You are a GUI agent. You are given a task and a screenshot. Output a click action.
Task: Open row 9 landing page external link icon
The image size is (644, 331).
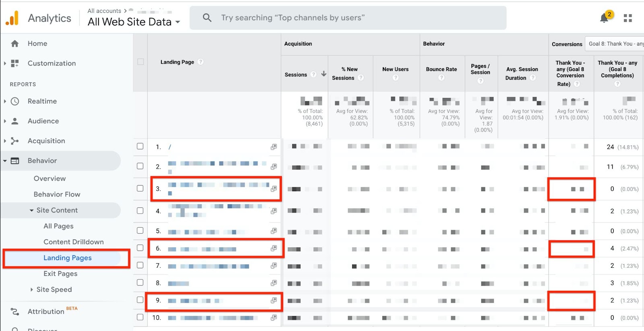click(274, 300)
